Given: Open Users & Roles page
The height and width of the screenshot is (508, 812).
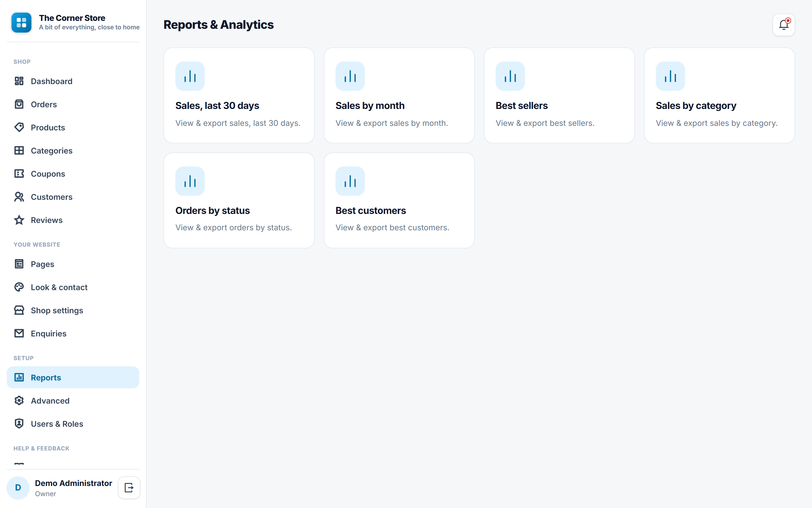Looking at the screenshot, I should (x=73, y=424).
